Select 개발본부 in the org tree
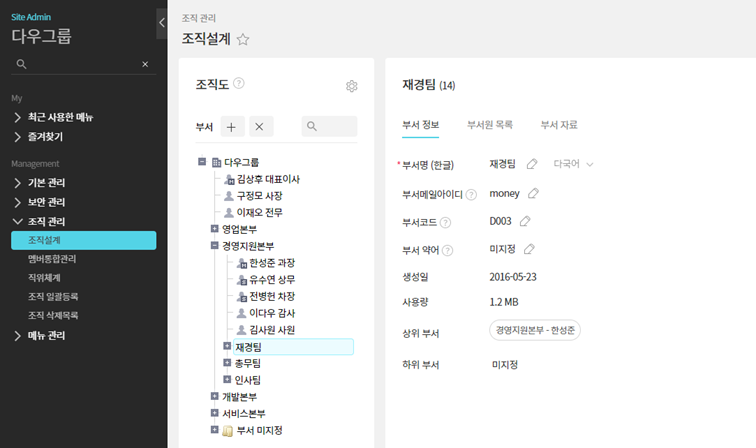Viewport: 756px width, 448px height. point(240,397)
